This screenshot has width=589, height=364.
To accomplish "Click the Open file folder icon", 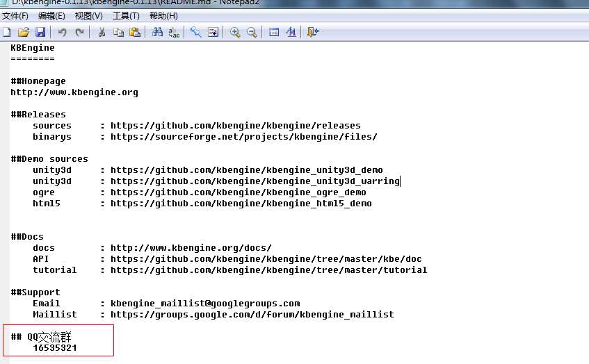I will [23, 32].
